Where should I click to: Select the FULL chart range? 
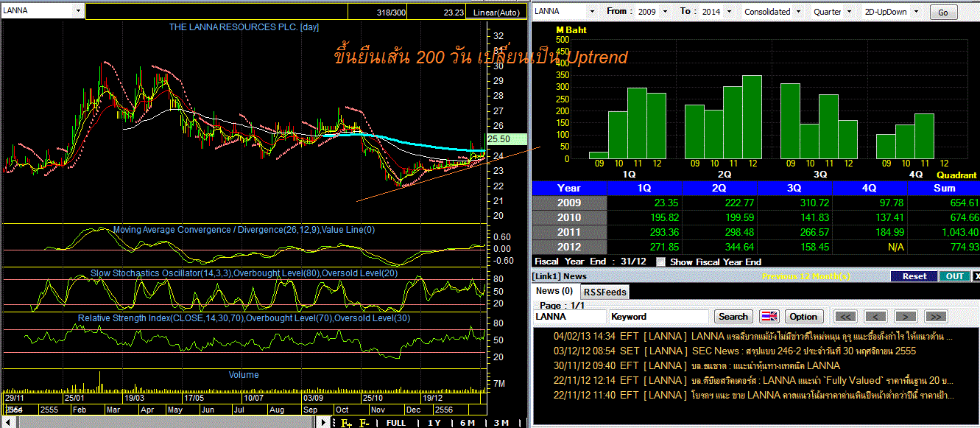[395, 423]
